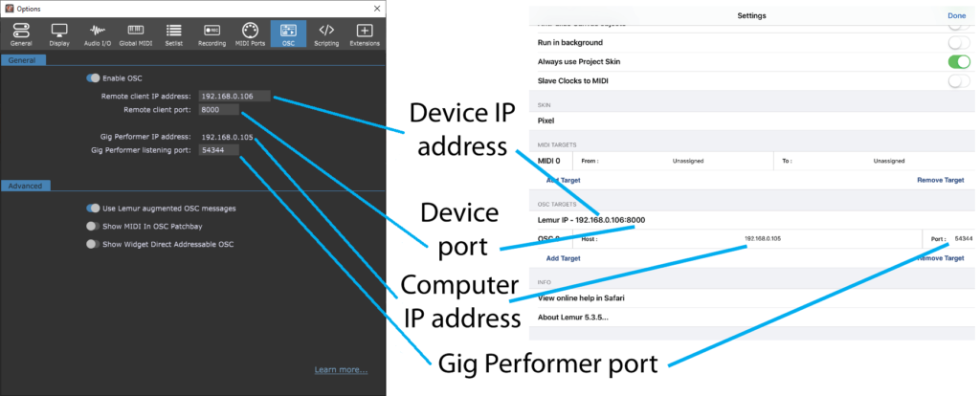Tap Add Target under MIDI Targets
The width and height of the screenshot is (980, 396).
point(563,180)
